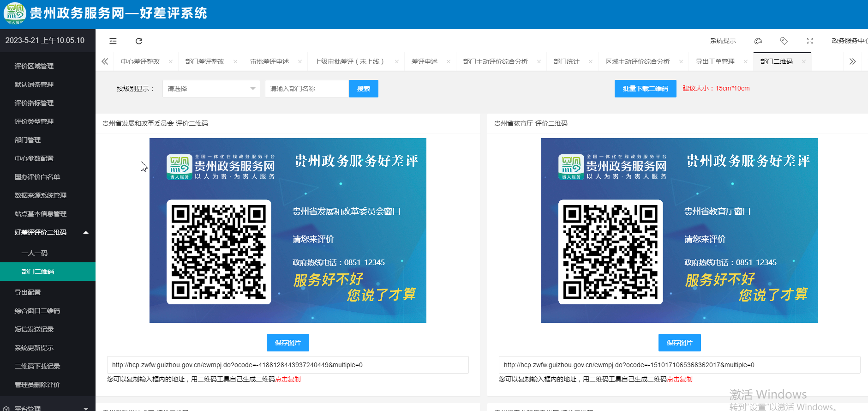868x411 pixels.
Task: Toggle fullscreen mode icon
Action: point(809,41)
